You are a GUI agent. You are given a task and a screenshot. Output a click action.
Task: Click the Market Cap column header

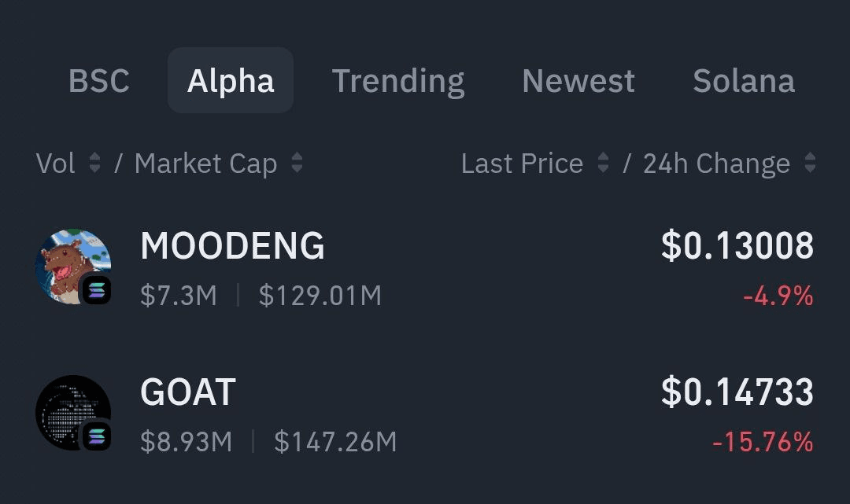[206, 164]
